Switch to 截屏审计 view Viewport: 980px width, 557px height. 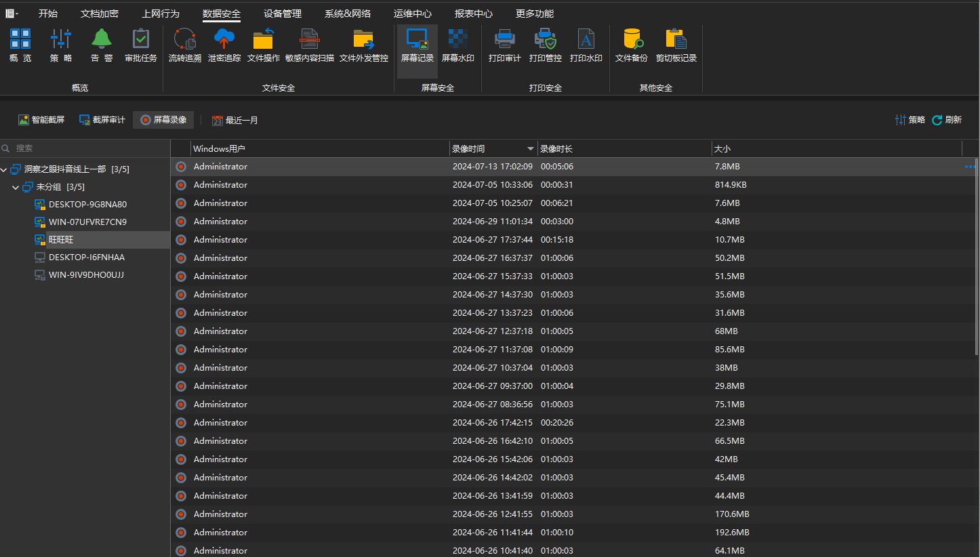tap(102, 120)
